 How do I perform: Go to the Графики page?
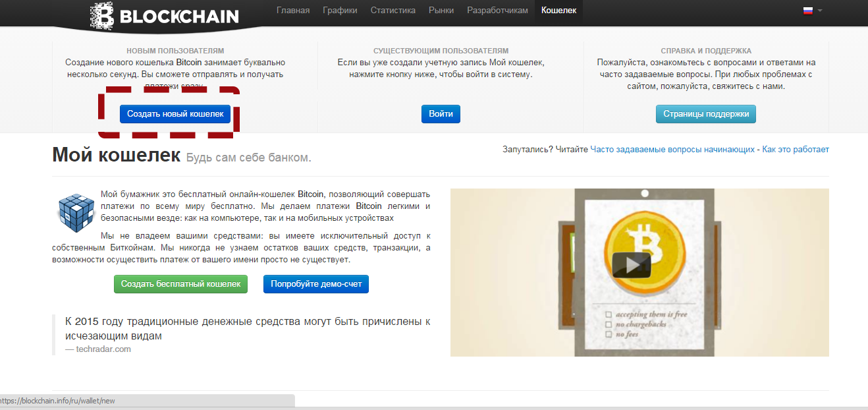click(340, 11)
